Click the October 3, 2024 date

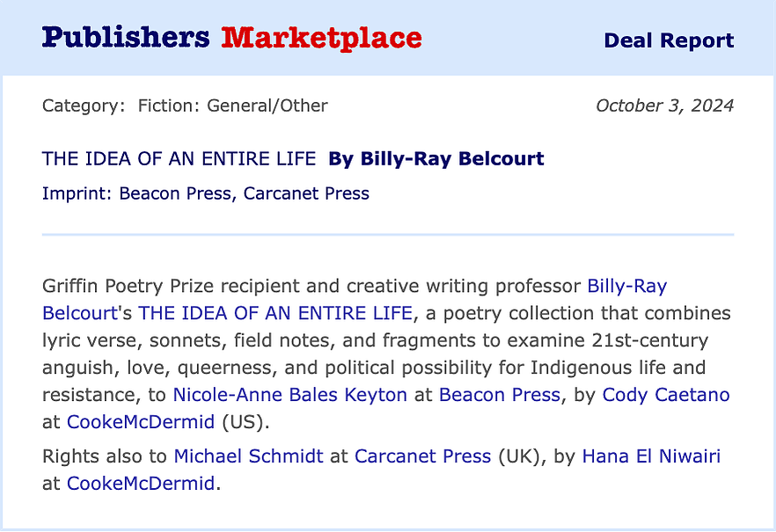[x=665, y=106]
